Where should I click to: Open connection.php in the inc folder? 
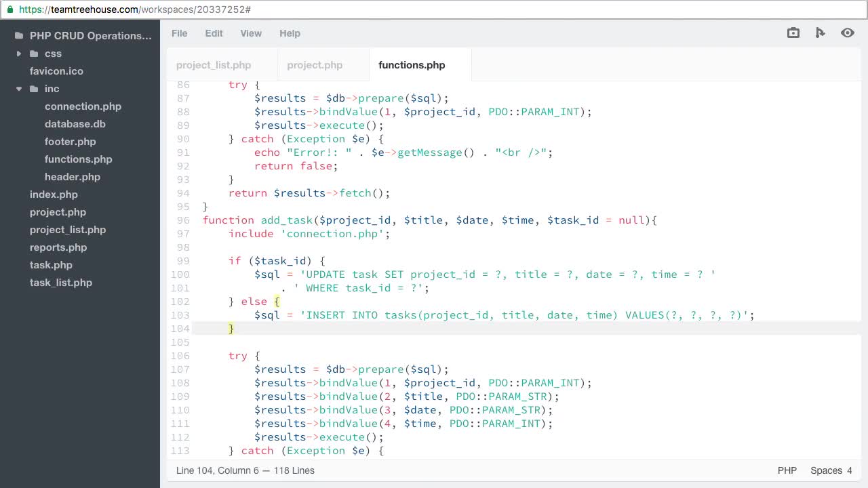[83, 106]
